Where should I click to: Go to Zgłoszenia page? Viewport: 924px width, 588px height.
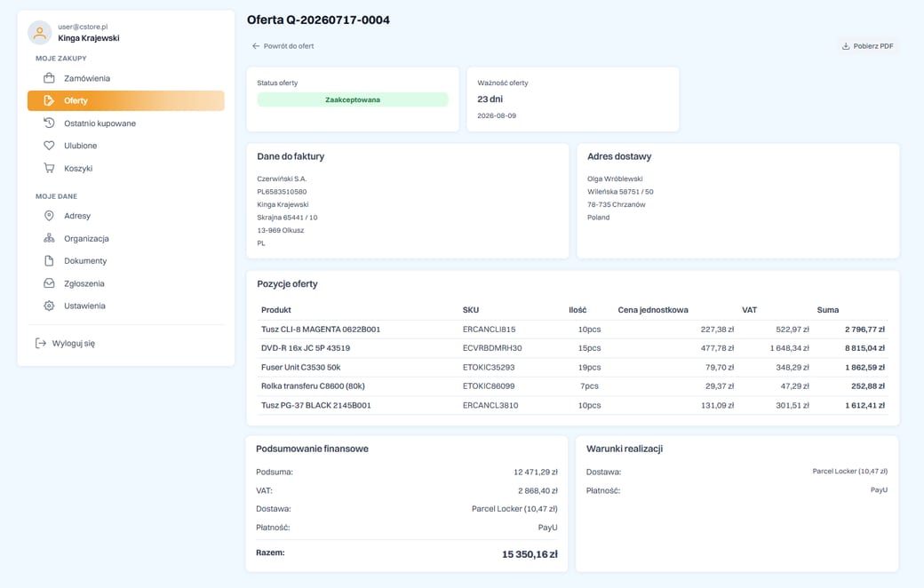tap(125, 283)
